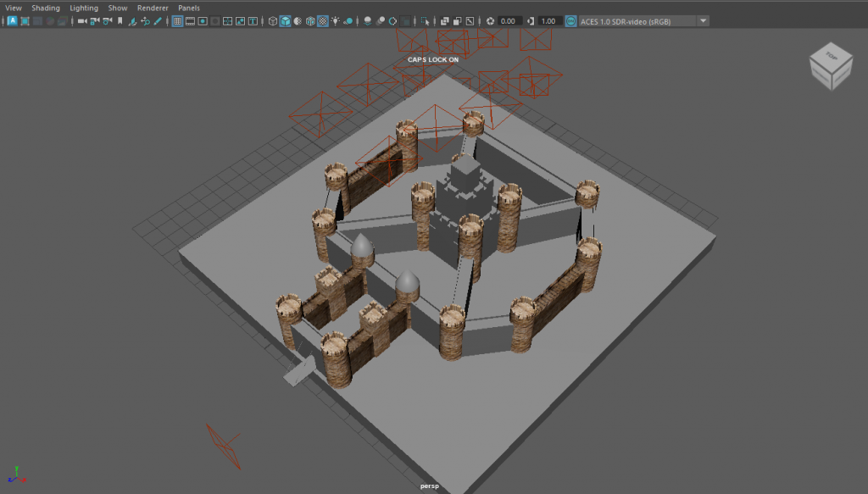Screen dimensions: 868x494
Task: Expand the ACES 1.0 SDR-video view transform dropdown
Action: pyautogui.click(x=703, y=20)
